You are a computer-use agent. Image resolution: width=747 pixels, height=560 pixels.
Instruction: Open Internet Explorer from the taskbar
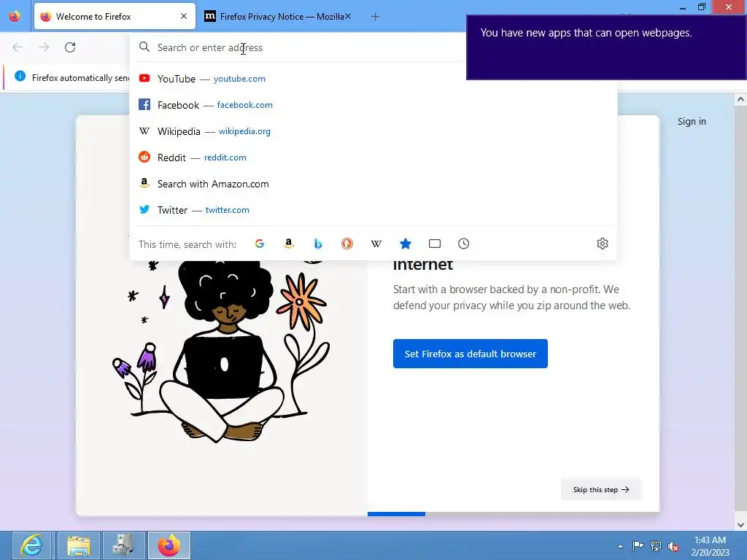(x=31, y=545)
